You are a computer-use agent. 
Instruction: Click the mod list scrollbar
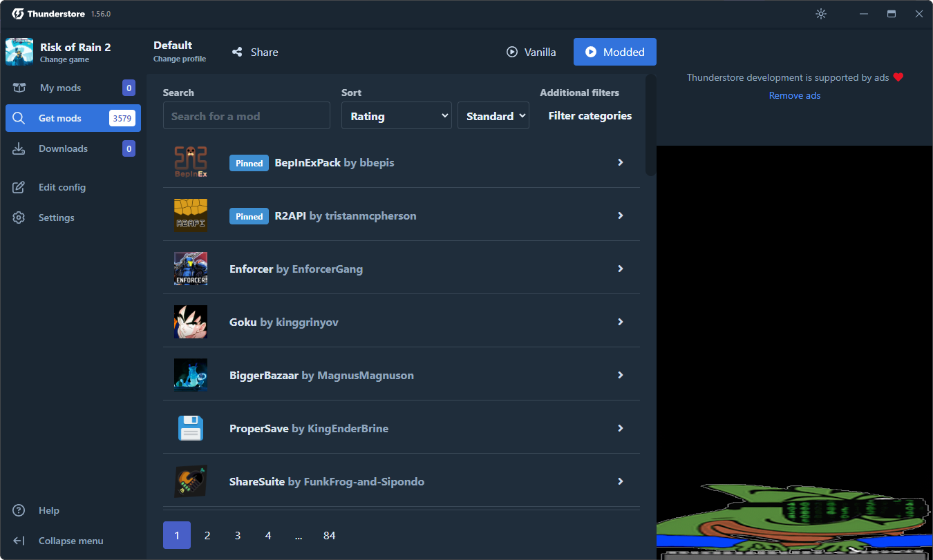pos(650,125)
